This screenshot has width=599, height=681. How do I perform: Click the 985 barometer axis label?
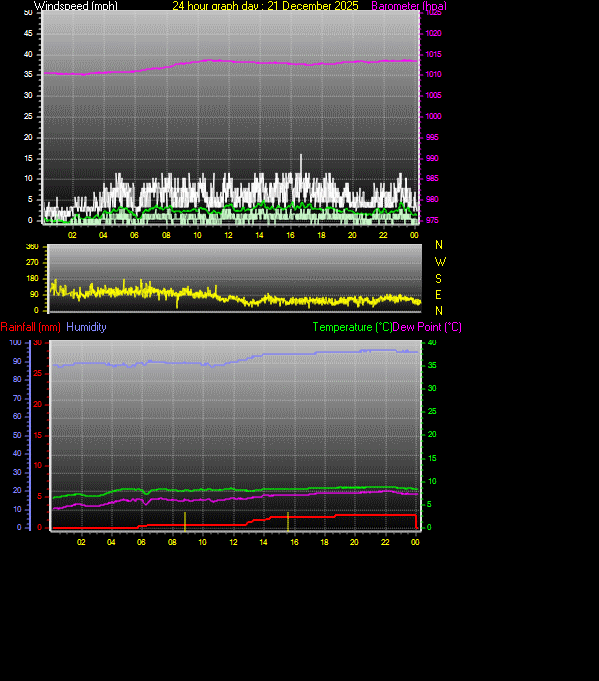pos(432,179)
